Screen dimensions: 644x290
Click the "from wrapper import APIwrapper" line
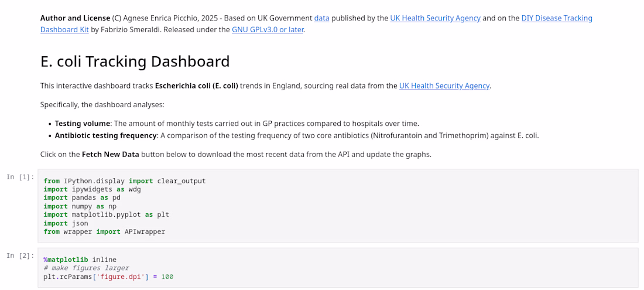point(104,231)
